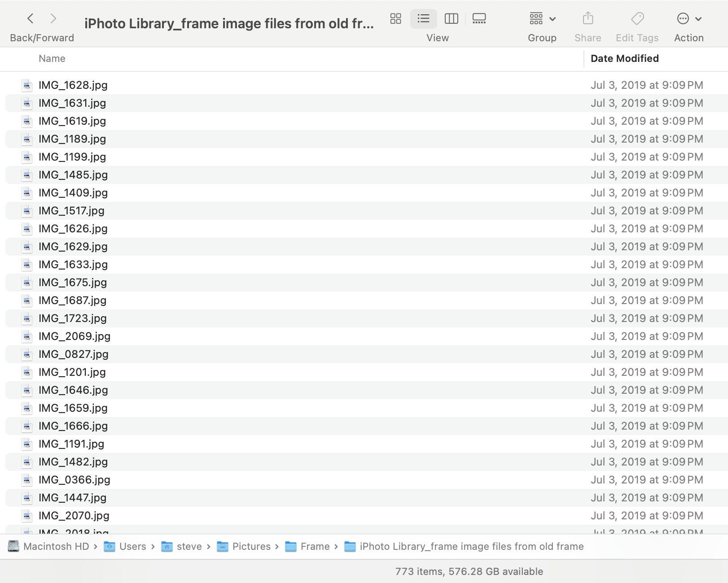Select the file icon for IMG_1723.jpg

pos(27,318)
